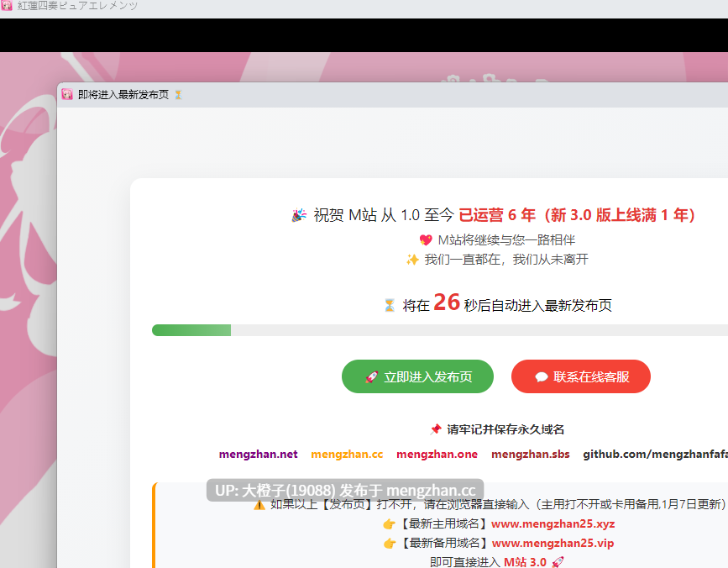Click the M站 3.0 red text
The height and width of the screenshot is (568, 728).
525,562
